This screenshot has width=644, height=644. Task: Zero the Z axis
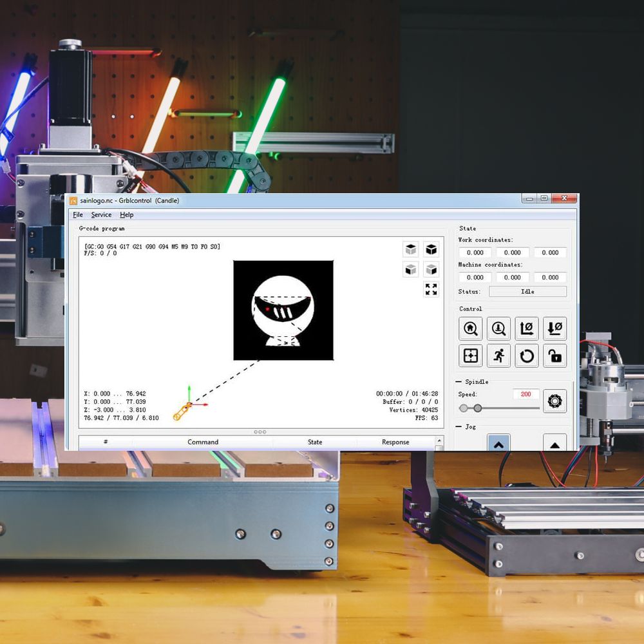tap(554, 328)
